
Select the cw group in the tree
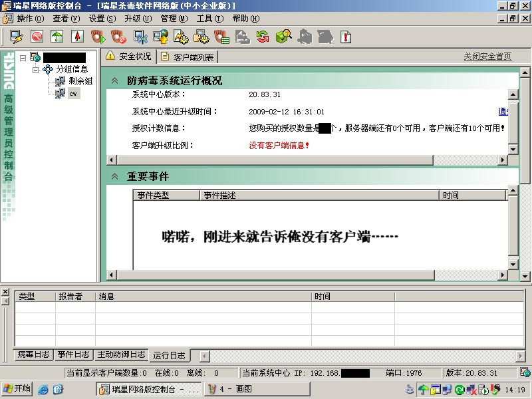(x=73, y=93)
